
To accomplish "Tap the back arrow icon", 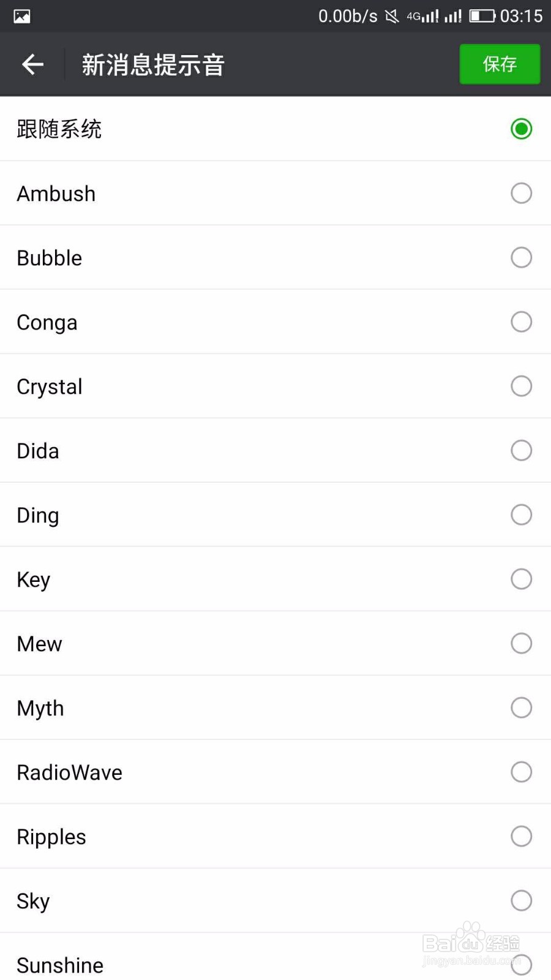I will point(32,64).
